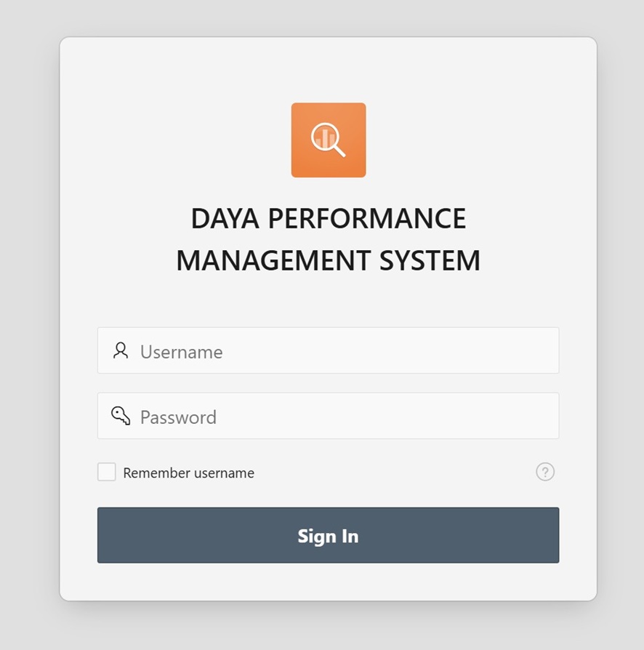Click the "DAYA PERFORMANCE" heading line

coord(328,219)
